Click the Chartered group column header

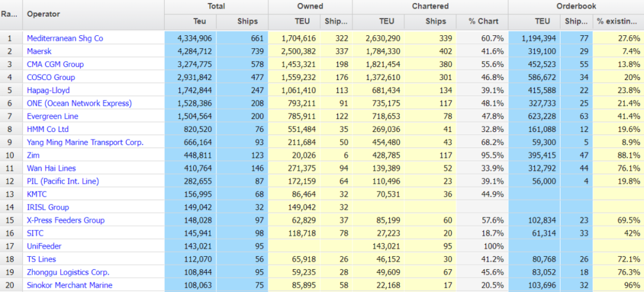tap(430, 7)
